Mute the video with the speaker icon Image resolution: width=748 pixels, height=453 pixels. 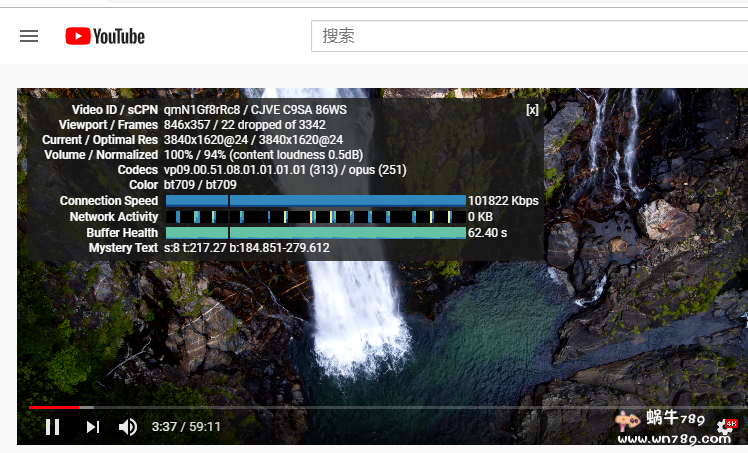[128, 427]
